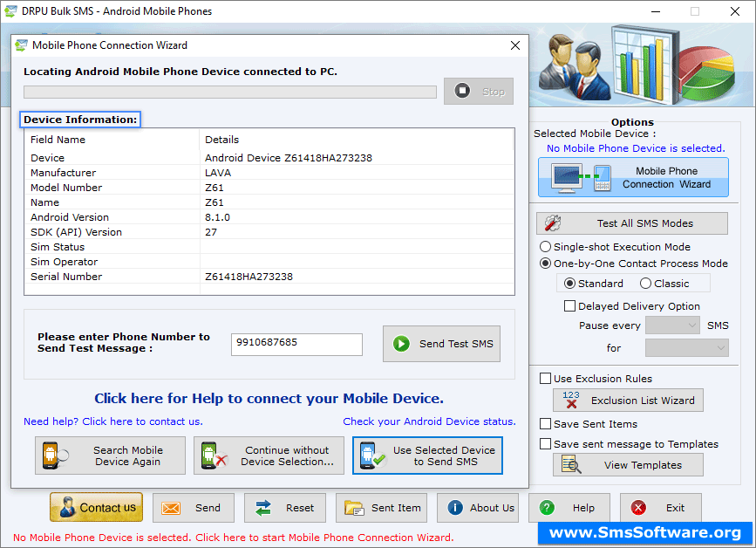Click the Mobile Phone Connection Wizard title icon
The width and height of the screenshot is (756, 548).
[x=21, y=45]
